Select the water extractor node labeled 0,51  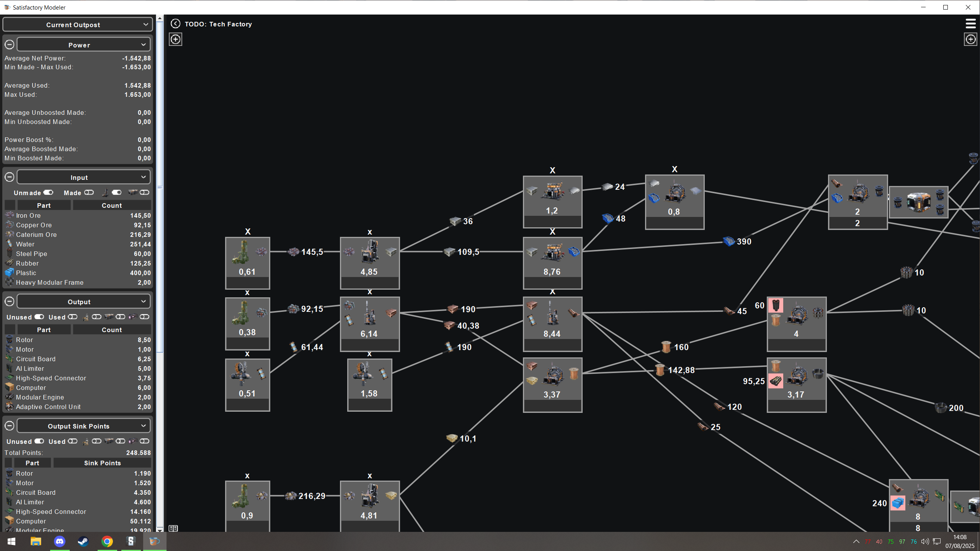pyautogui.click(x=248, y=385)
